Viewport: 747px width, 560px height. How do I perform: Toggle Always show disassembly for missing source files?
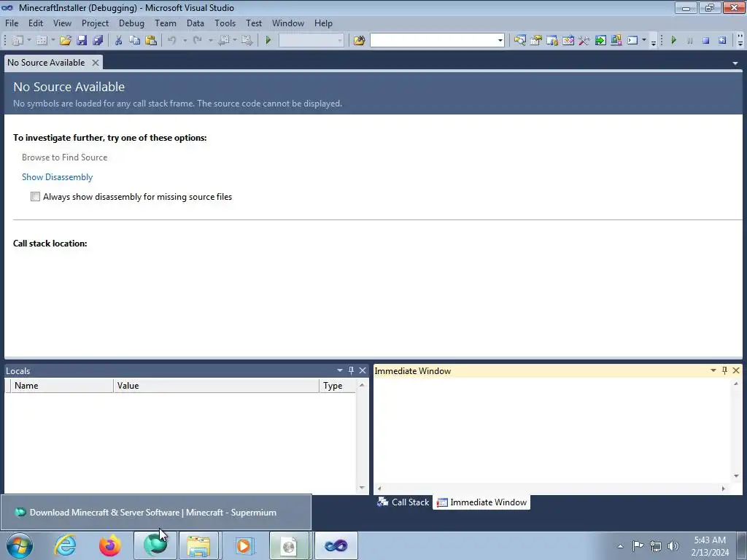pyautogui.click(x=35, y=197)
